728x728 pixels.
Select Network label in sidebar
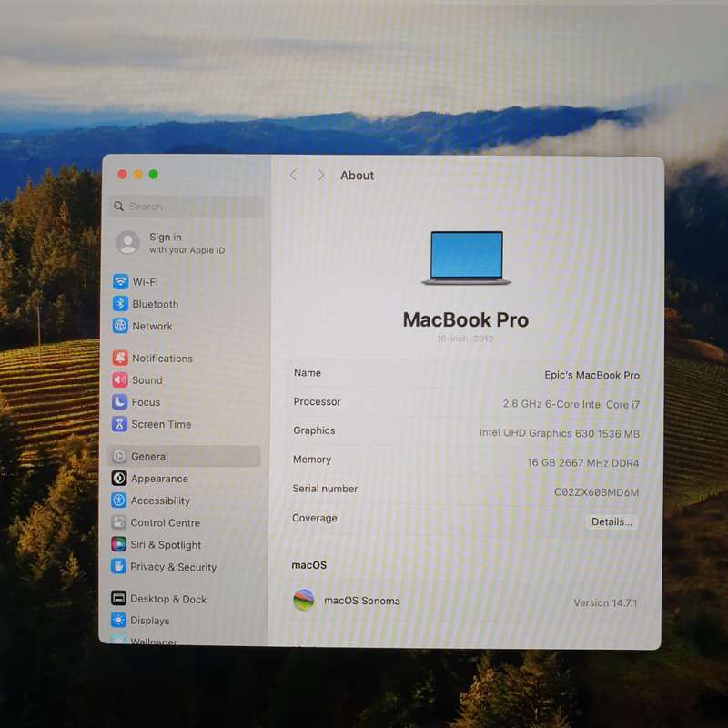152,326
